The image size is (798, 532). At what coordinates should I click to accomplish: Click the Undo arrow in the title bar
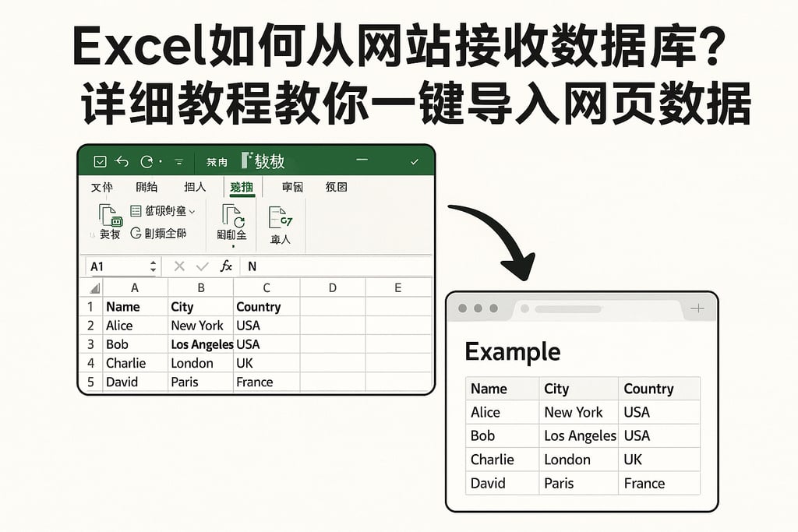122,160
